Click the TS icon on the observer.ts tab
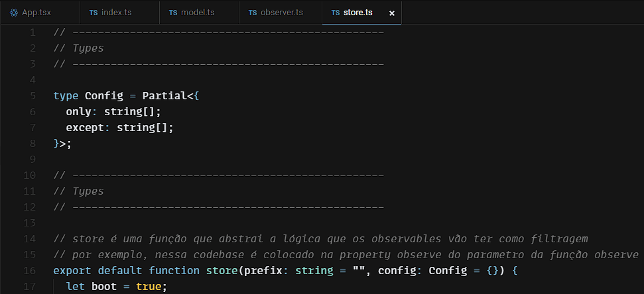The width and height of the screenshot is (644, 294). pos(253,13)
